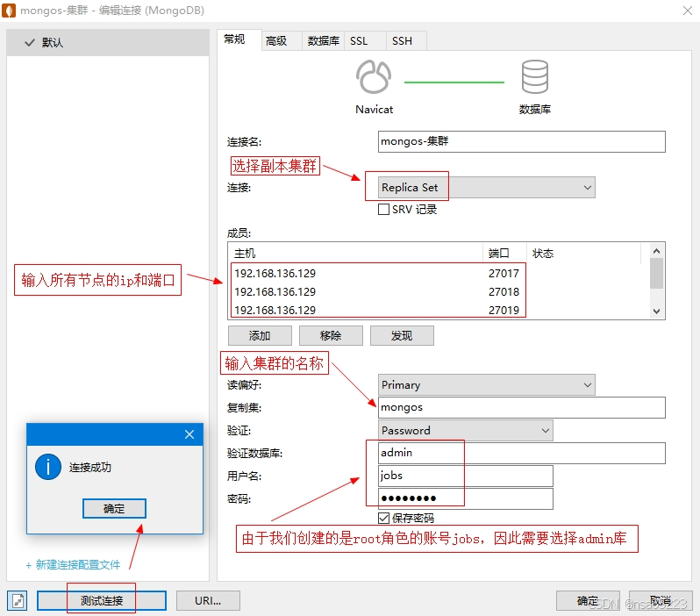Image resolution: width=700 pixels, height=616 pixels.
Task: Click the 密码 password field
Action: pyautogui.click(x=465, y=498)
